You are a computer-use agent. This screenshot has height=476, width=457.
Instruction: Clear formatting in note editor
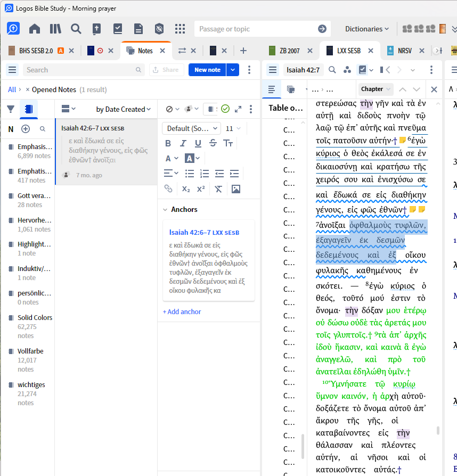218,189
